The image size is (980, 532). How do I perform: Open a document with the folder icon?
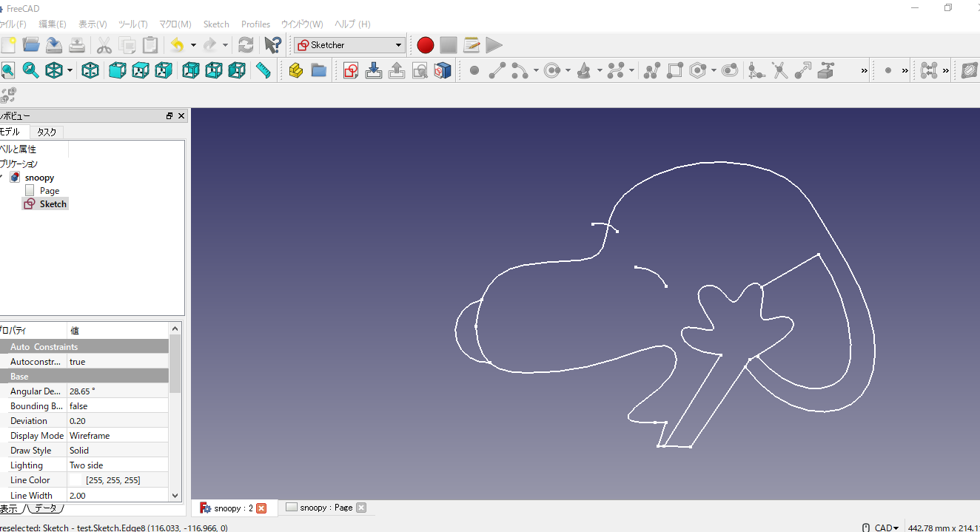(31, 45)
